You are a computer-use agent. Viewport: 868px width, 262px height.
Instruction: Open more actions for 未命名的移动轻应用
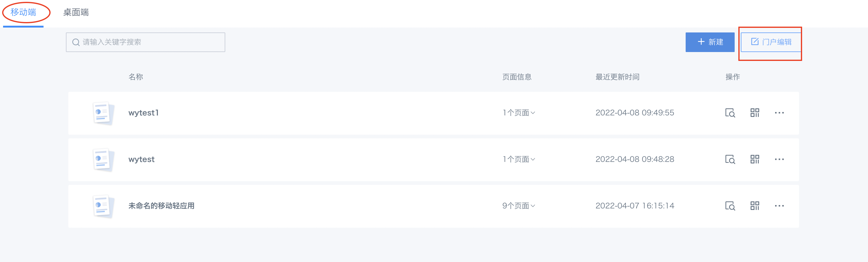[779, 206]
